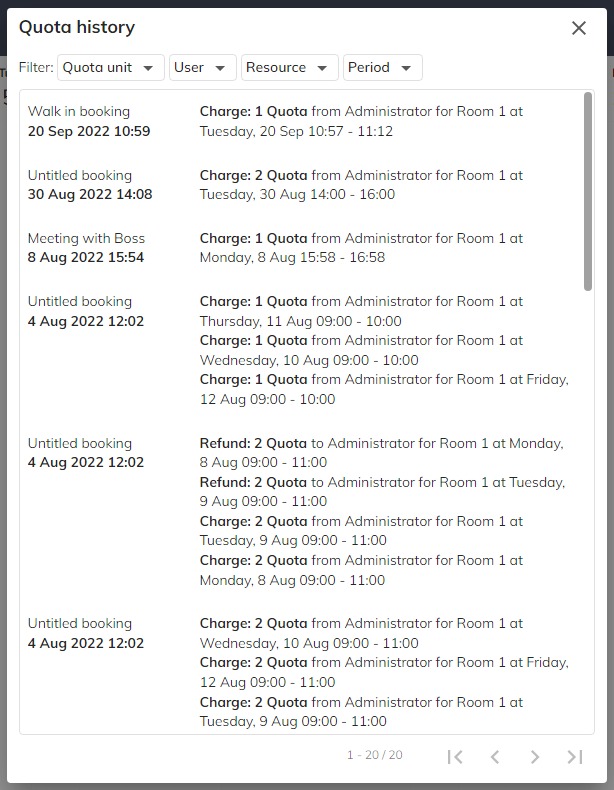Click the Thursday, 11 Aug charge line

point(361,311)
